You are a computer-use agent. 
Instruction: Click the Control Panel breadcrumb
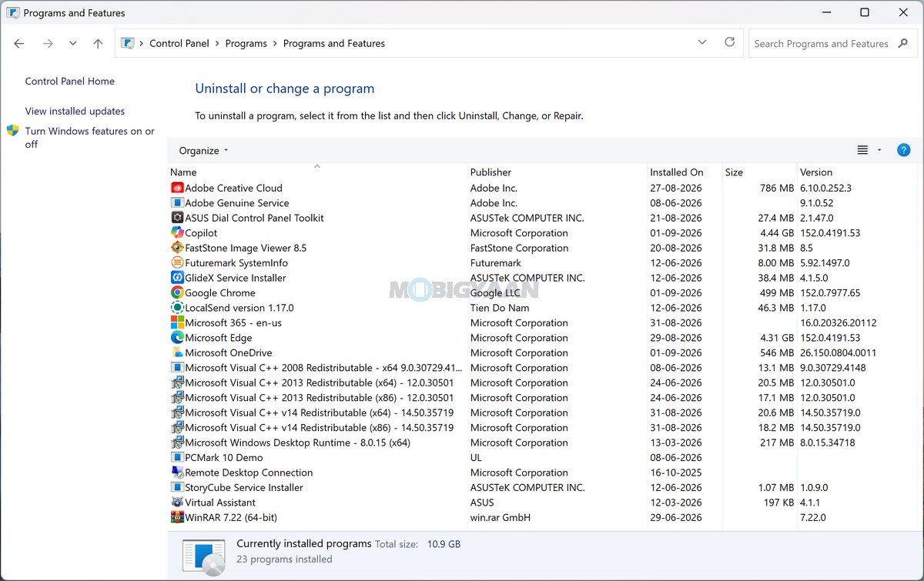pyautogui.click(x=179, y=44)
